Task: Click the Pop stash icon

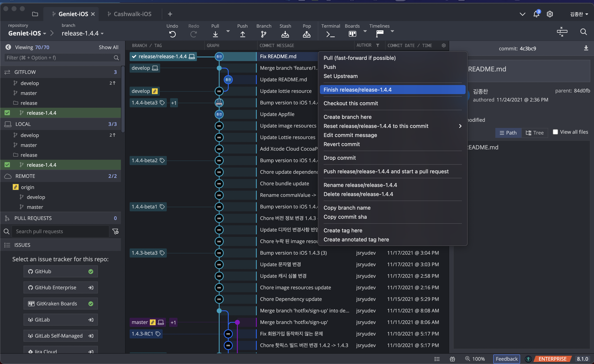Action: 307,34
